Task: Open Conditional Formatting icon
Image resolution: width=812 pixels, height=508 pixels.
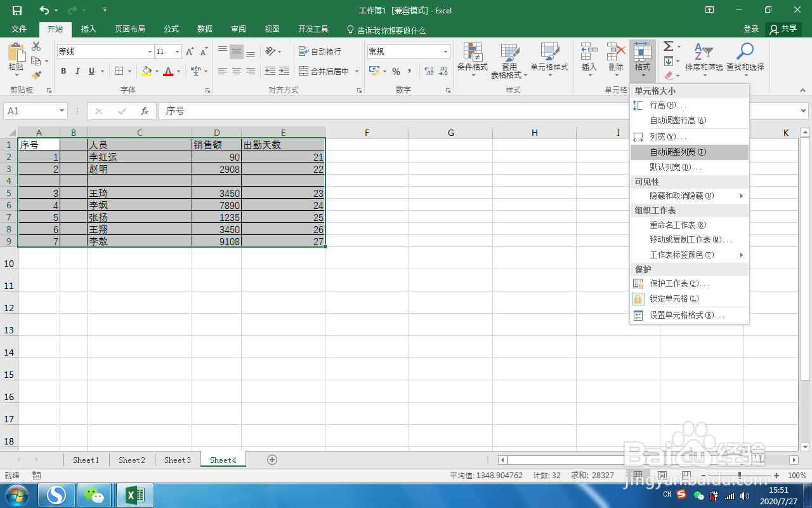Action: (x=472, y=53)
